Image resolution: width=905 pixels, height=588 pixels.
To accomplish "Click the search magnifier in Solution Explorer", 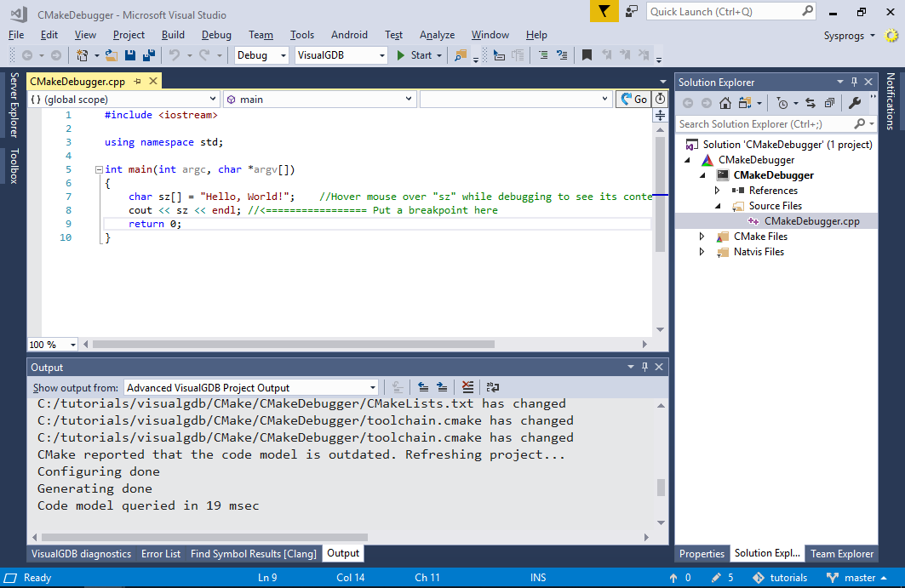I will click(x=859, y=124).
